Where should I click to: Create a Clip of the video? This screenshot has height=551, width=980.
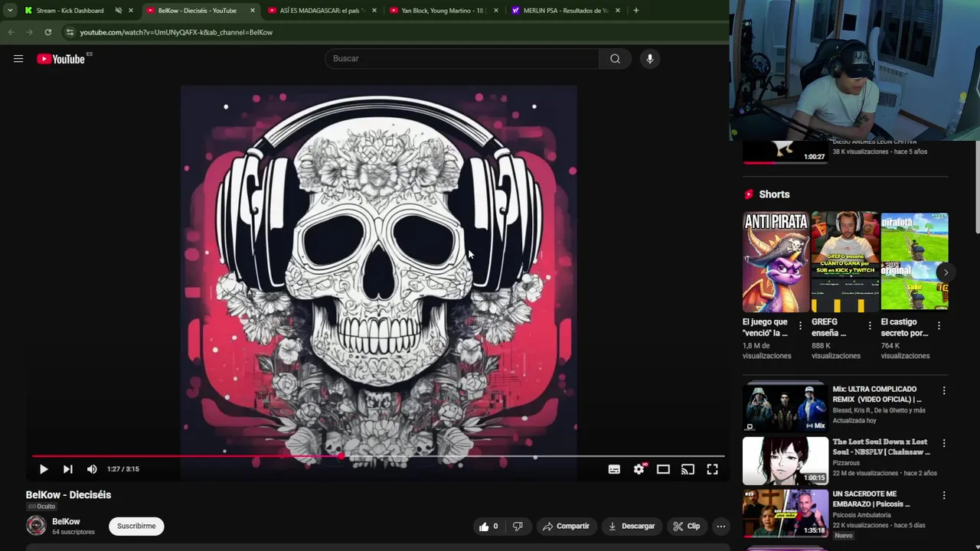(x=687, y=527)
